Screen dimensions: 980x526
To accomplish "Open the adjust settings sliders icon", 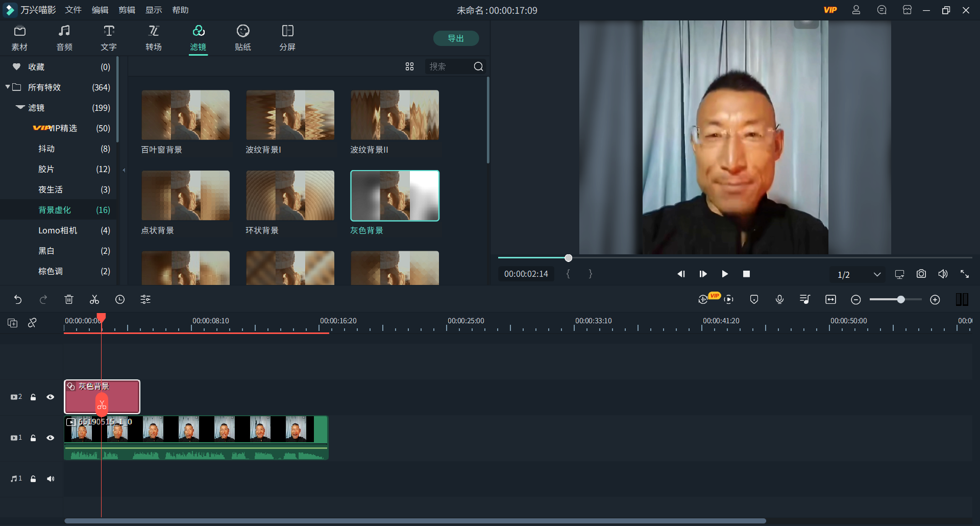I will [145, 300].
